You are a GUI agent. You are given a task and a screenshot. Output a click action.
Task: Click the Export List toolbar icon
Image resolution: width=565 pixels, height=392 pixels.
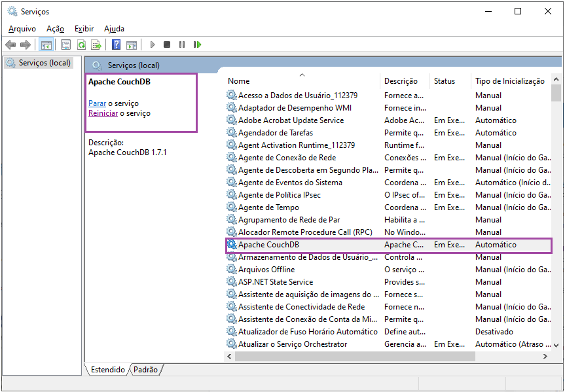point(96,45)
